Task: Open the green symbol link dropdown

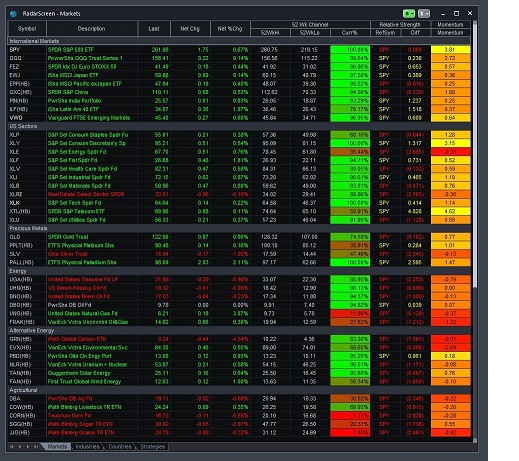Action: 409,13
